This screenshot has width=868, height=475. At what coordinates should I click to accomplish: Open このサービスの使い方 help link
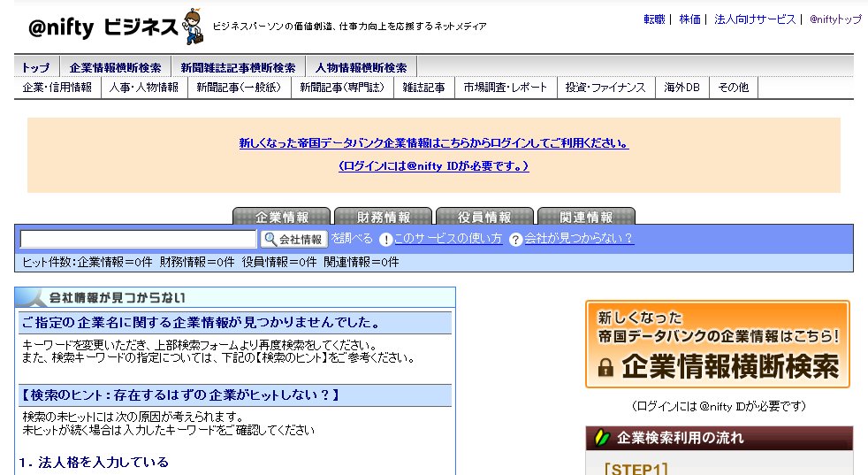click(448, 238)
